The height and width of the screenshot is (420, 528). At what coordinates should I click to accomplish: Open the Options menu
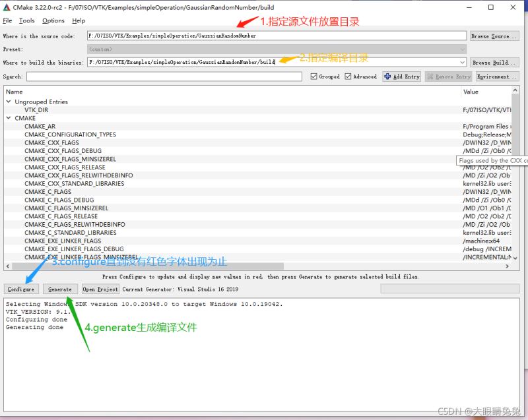[53, 20]
